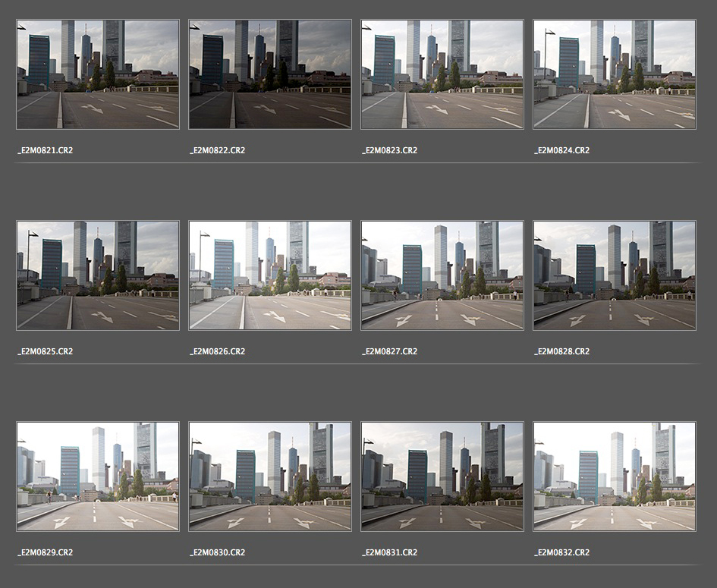Click the _E2M0823.CR2 filename text

pos(389,150)
